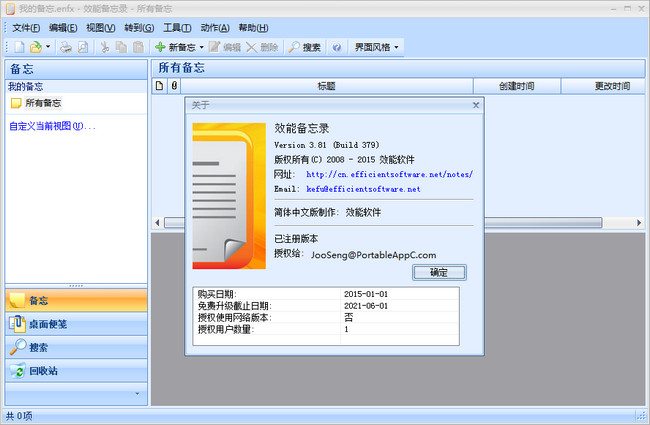Open the 界面风格 interface style dropdown

[x=376, y=47]
